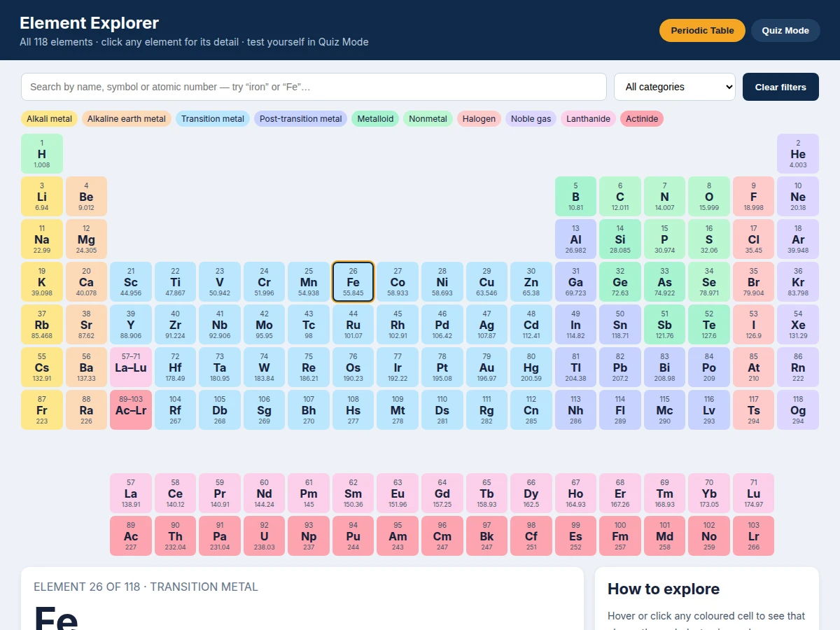Viewport: 840px width, 630px height.
Task: Click the Zinc (Zn) element cell
Action: pos(531,282)
